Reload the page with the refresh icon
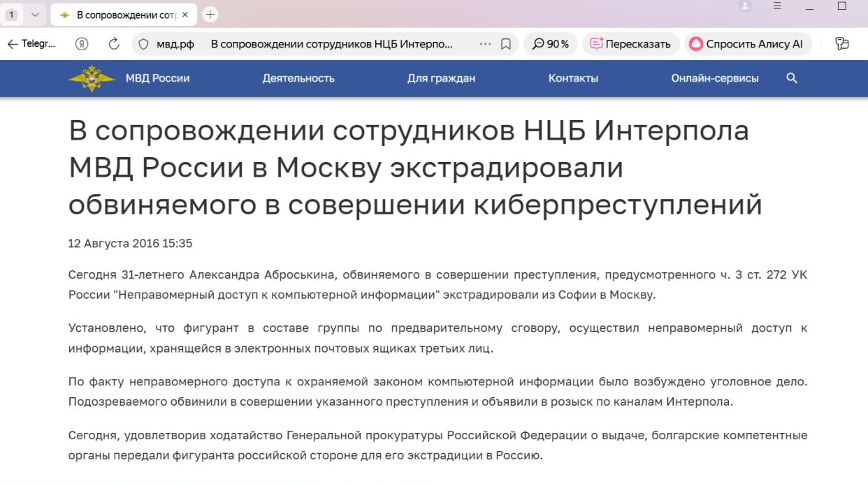868x486 pixels. click(x=114, y=44)
